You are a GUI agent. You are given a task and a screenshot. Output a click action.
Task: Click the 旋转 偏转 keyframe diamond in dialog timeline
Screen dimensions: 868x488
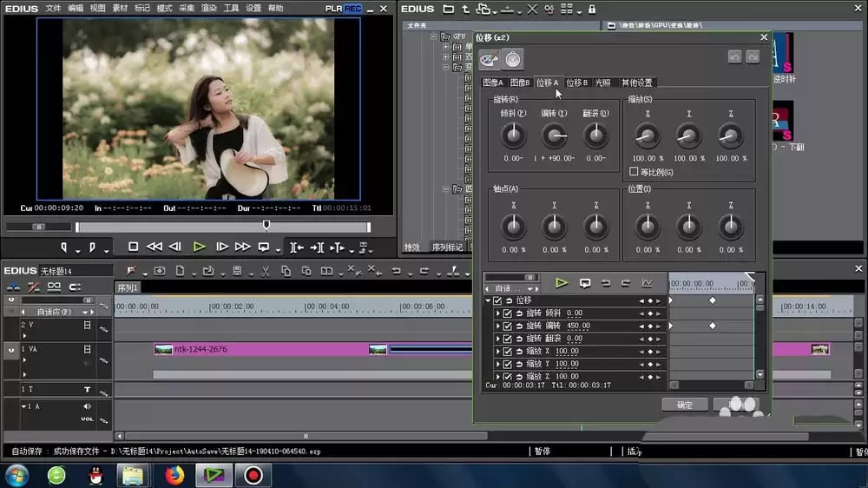tap(713, 326)
